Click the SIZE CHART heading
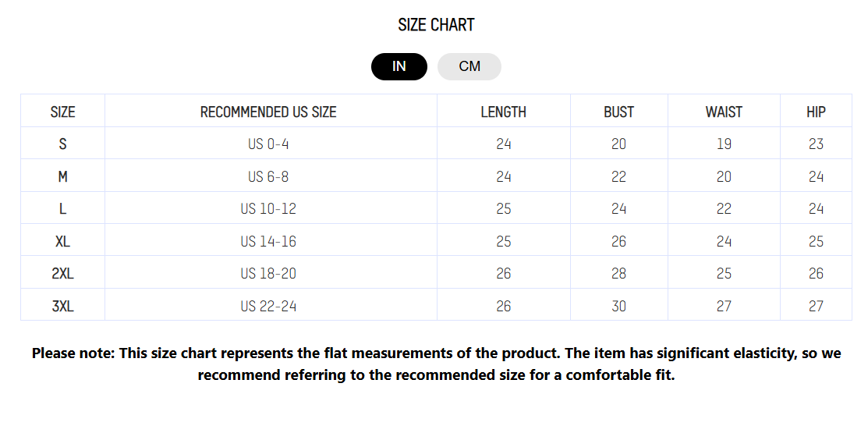868x433 pixels. 436,25
